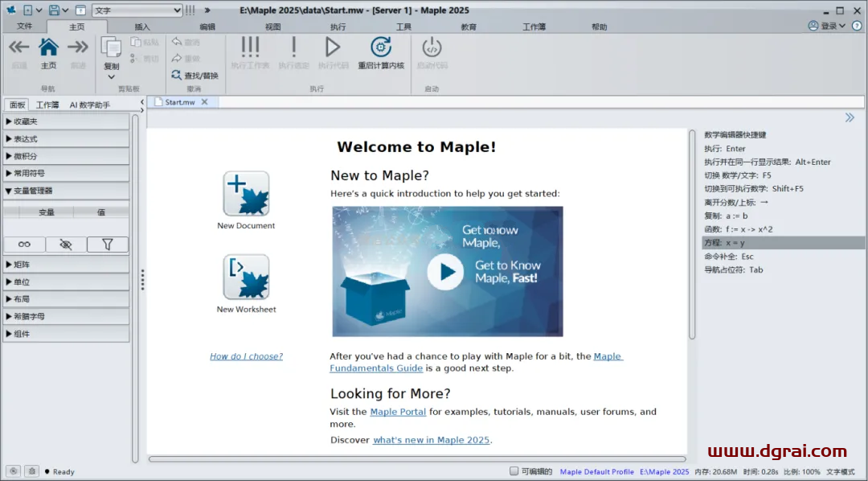Click the glasses icon in variable manager
The image size is (868, 481).
click(24, 245)
